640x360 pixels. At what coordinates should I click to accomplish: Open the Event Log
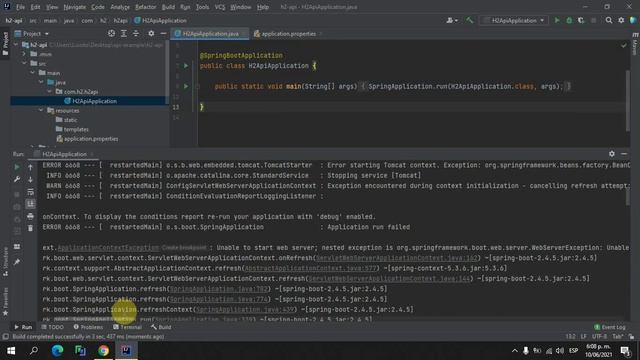click(610, 327)
